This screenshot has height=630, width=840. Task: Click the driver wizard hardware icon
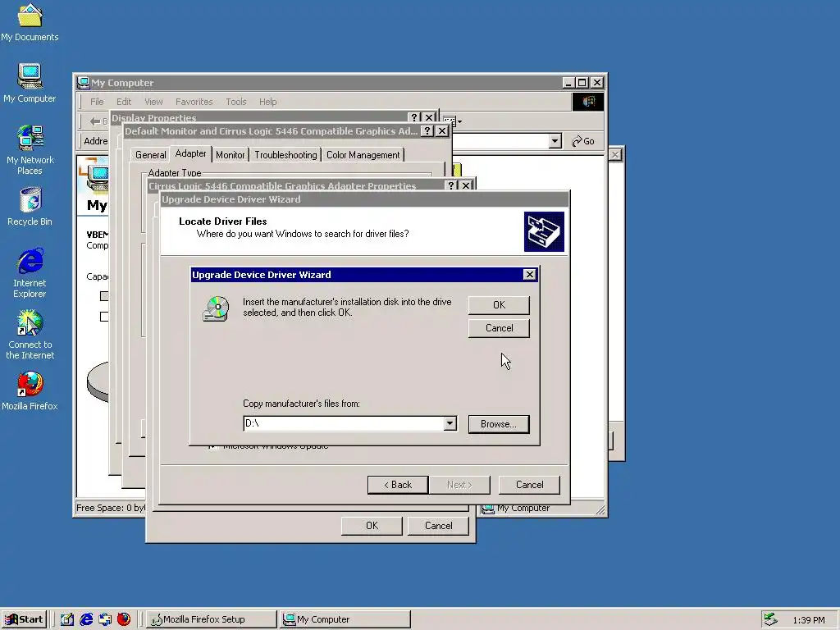[x=544, y=231]
